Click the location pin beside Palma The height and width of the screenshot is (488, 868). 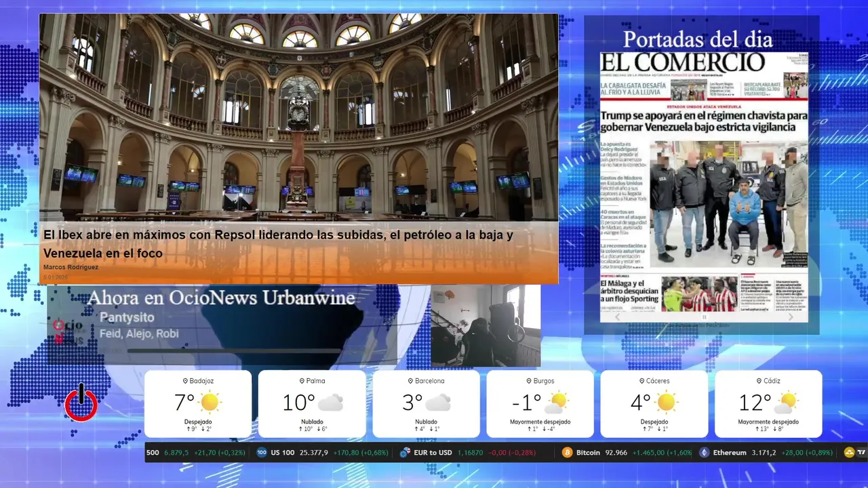[x=302, y=381]
